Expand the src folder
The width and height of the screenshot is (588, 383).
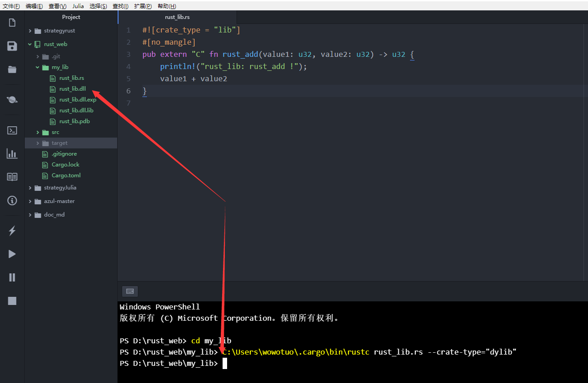tap(38, 132)
